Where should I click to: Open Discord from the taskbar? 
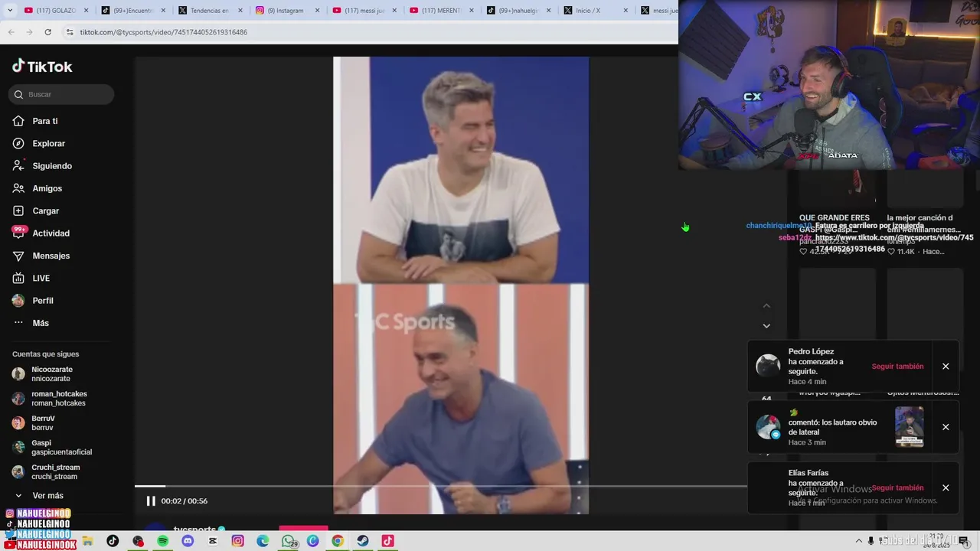188,541
